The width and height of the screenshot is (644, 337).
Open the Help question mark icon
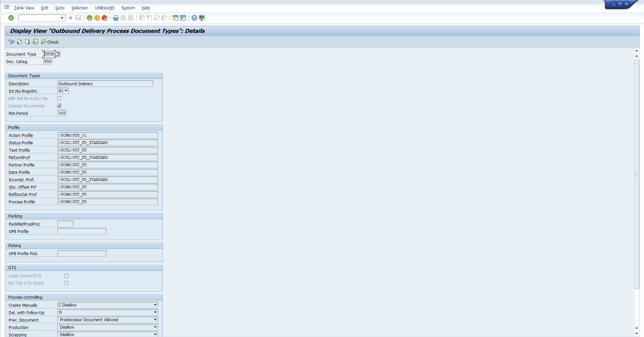pyautogui.click(x=194, y=18)
